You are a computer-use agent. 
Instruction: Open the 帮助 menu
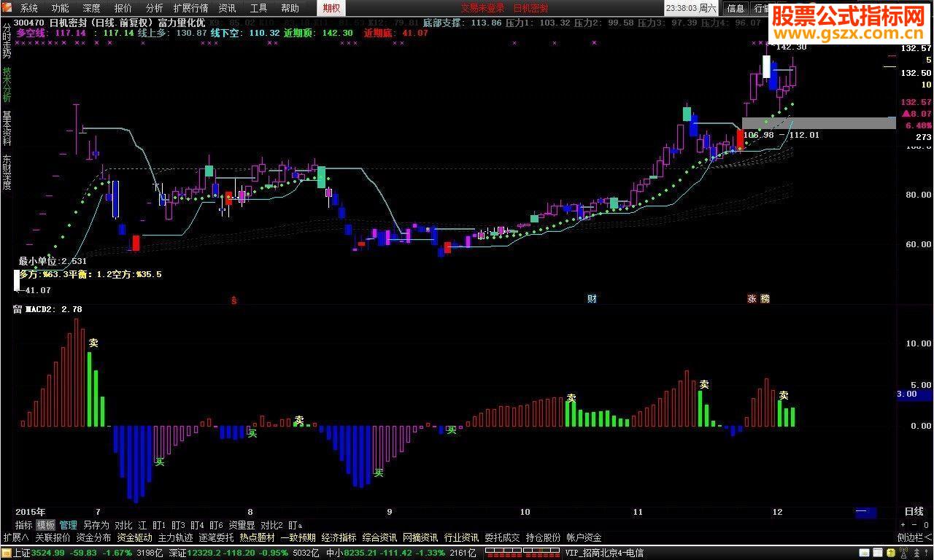click(290, 8)
